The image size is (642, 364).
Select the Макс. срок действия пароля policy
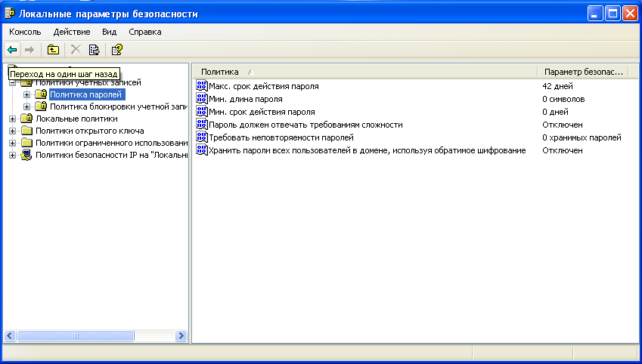(x=264, y=86)
